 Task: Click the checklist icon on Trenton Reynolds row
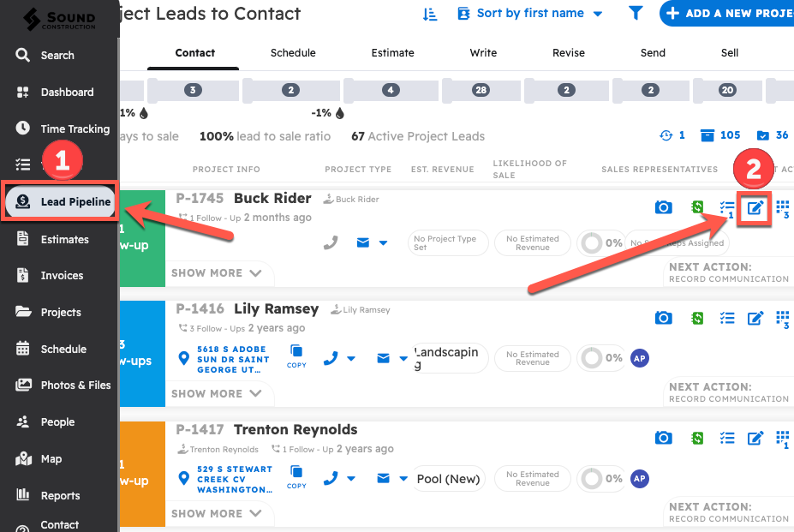[727, 438]
